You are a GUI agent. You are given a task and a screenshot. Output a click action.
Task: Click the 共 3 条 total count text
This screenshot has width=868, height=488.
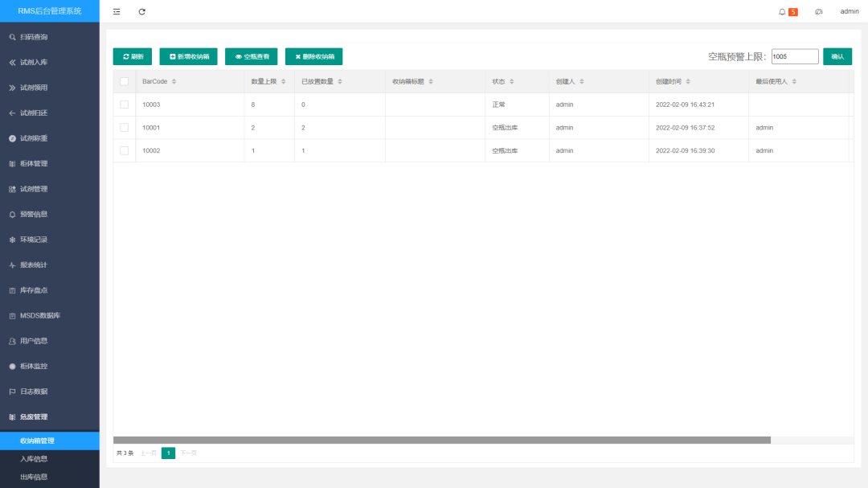click(125, 453)
